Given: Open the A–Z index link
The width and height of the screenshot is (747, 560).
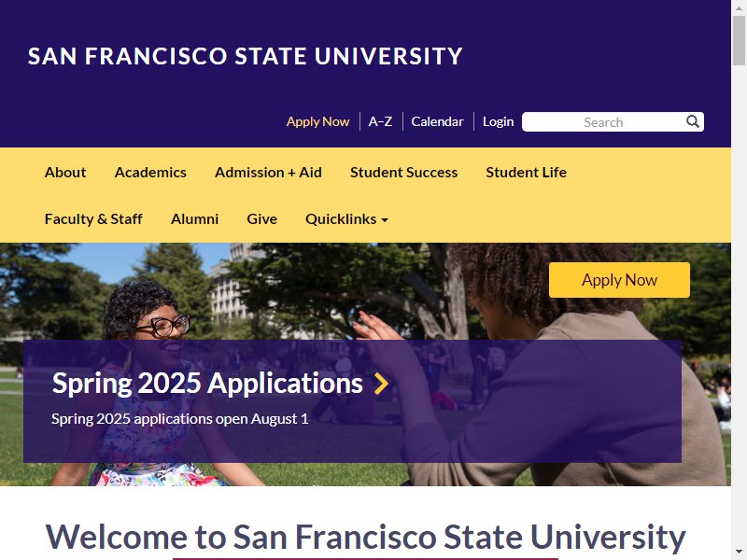Looking at the screenshot, I should 380,121.
